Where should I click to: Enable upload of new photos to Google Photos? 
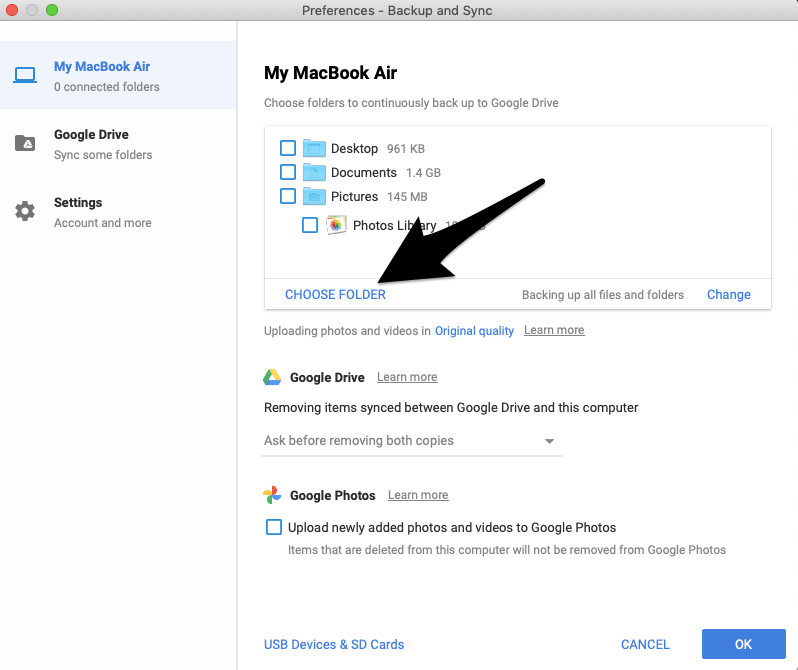[x=274, y=527]
